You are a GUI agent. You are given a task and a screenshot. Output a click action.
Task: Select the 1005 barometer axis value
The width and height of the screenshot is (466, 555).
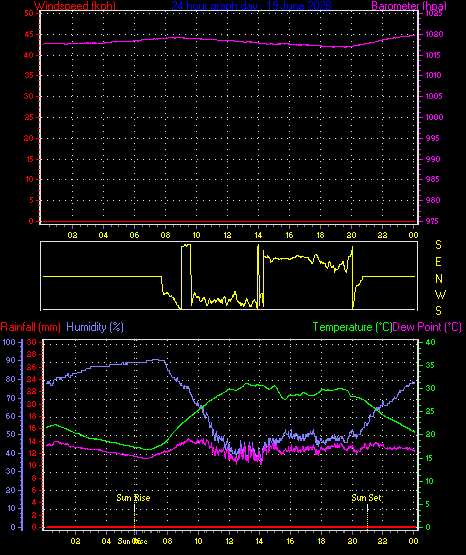click(434, 96)
